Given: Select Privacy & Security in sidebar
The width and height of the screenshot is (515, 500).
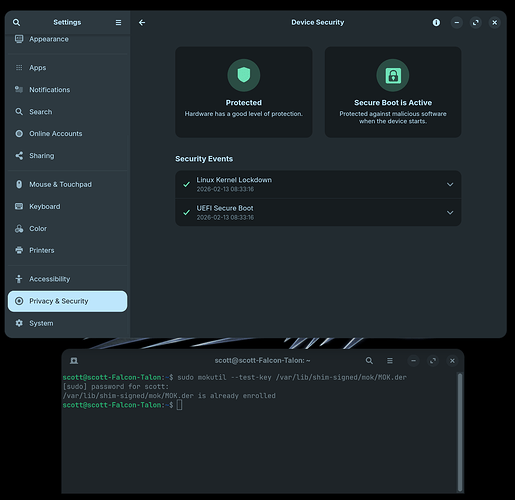Looking at the screenshot, I should [67, 301].
